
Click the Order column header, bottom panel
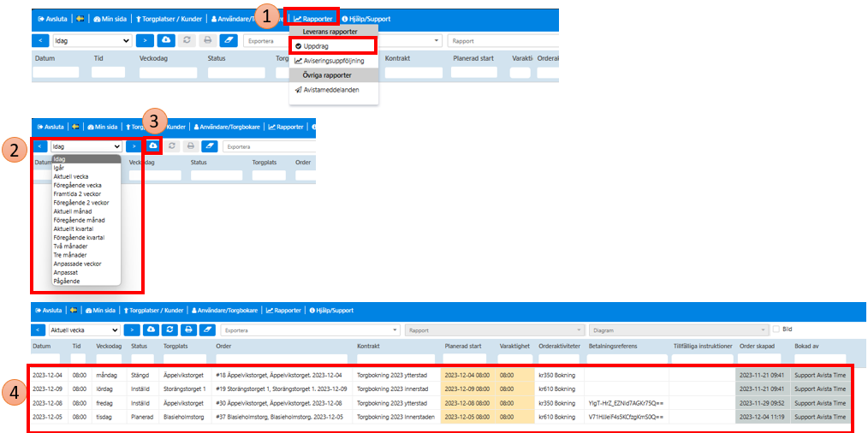pyautogui.click(x=223, y=346)
